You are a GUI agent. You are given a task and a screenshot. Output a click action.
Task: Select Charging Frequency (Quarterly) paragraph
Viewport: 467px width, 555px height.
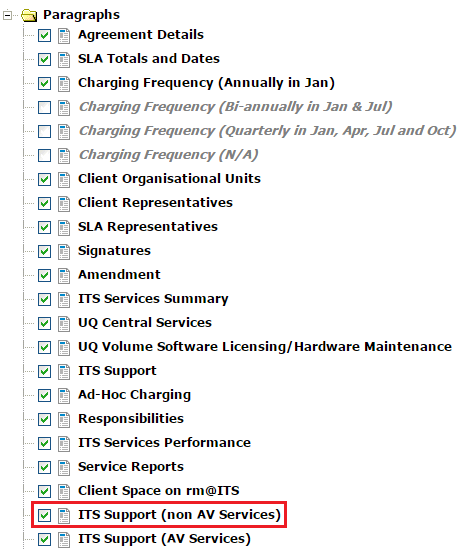pos(267,131)
